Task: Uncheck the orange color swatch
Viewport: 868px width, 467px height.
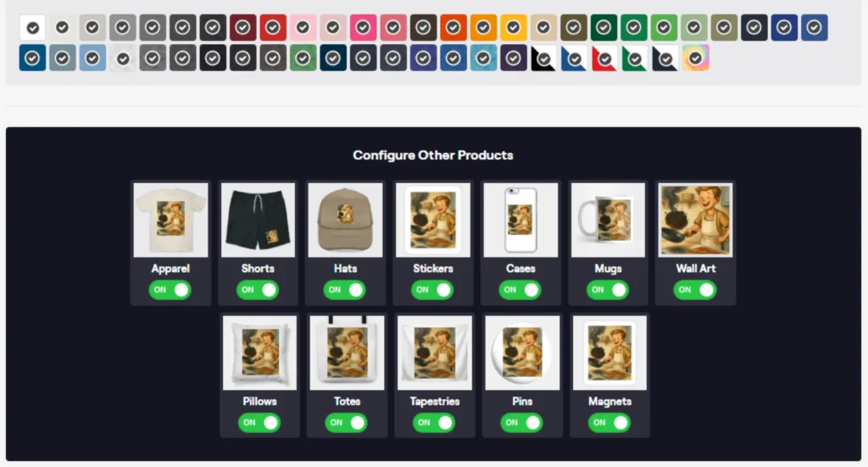Action: pos(453,28)
